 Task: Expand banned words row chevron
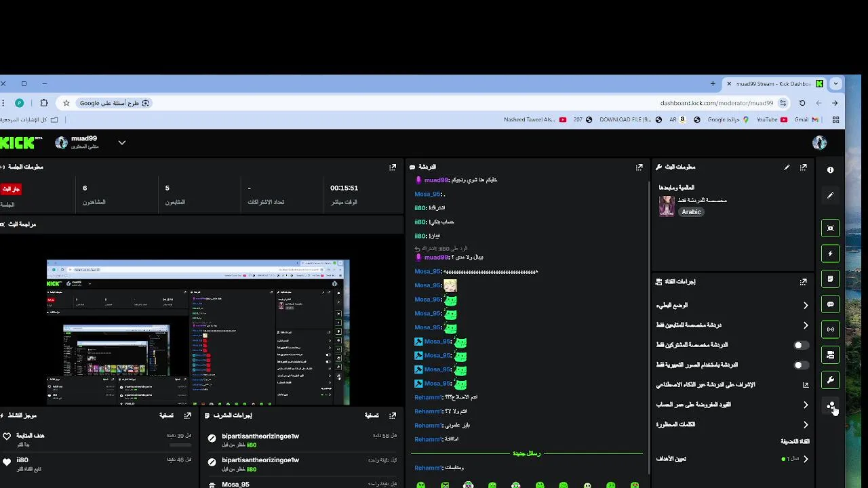point(806,425)
